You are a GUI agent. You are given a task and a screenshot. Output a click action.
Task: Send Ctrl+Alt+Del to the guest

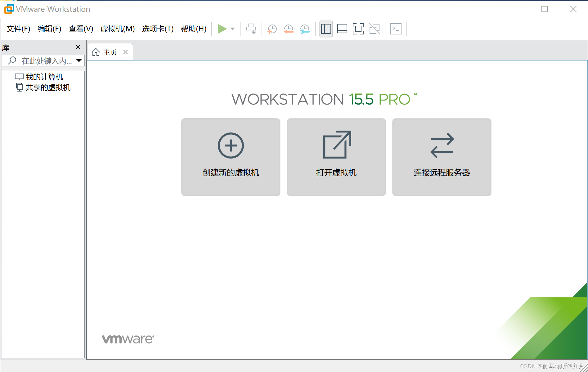[x=251, y=29]
